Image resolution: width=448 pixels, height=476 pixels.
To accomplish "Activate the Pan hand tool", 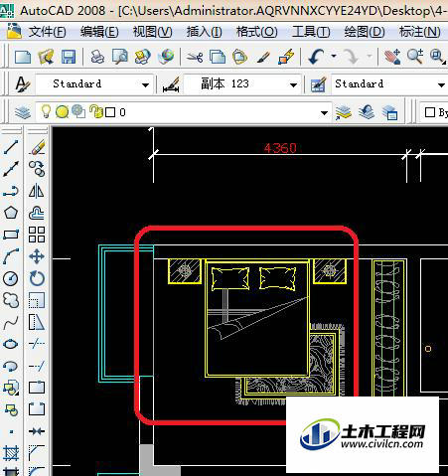I will tap(392, 57).
